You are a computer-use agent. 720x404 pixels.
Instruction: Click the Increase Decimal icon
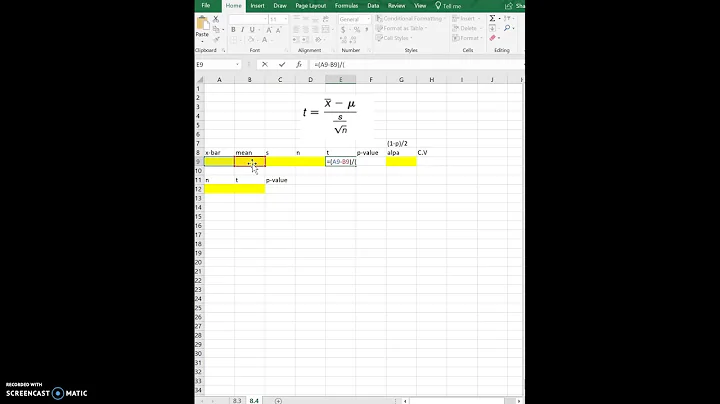click(x=343, y=40)
